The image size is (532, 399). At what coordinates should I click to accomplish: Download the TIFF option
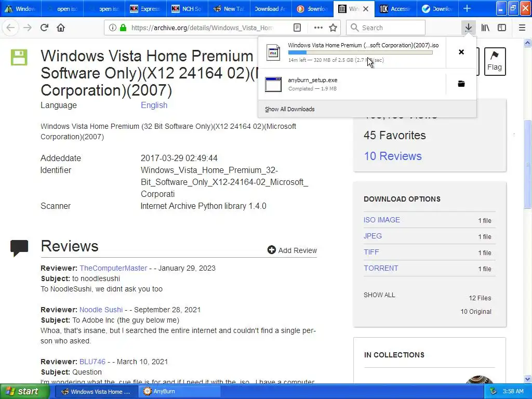(x=371, y=252)
